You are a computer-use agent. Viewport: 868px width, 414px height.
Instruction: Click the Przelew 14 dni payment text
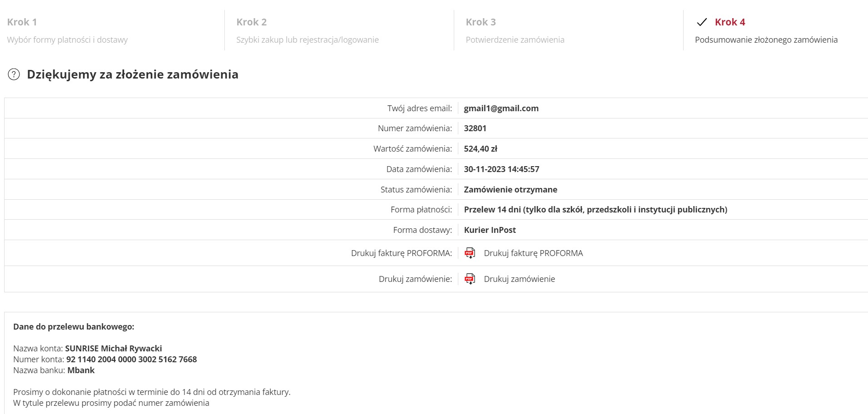click(595, 209)
